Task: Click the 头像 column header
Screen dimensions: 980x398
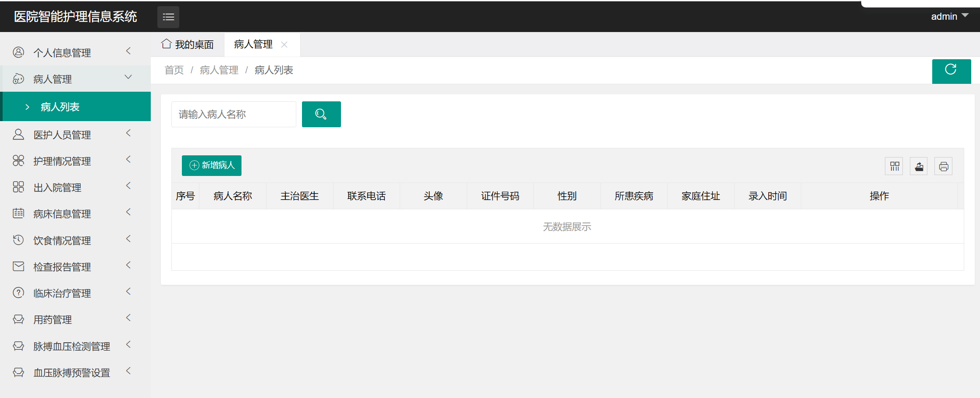Action: [433, 196]
